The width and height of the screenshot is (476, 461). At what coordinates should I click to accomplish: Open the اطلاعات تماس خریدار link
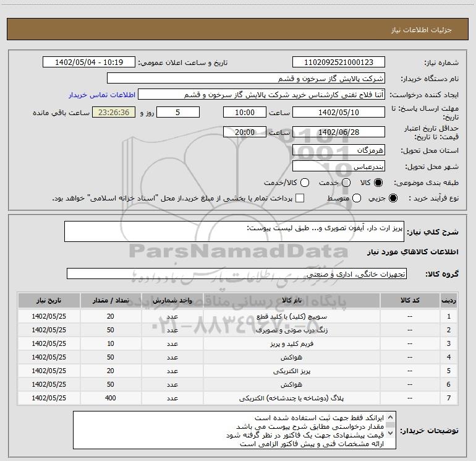(x=102, y=95)
